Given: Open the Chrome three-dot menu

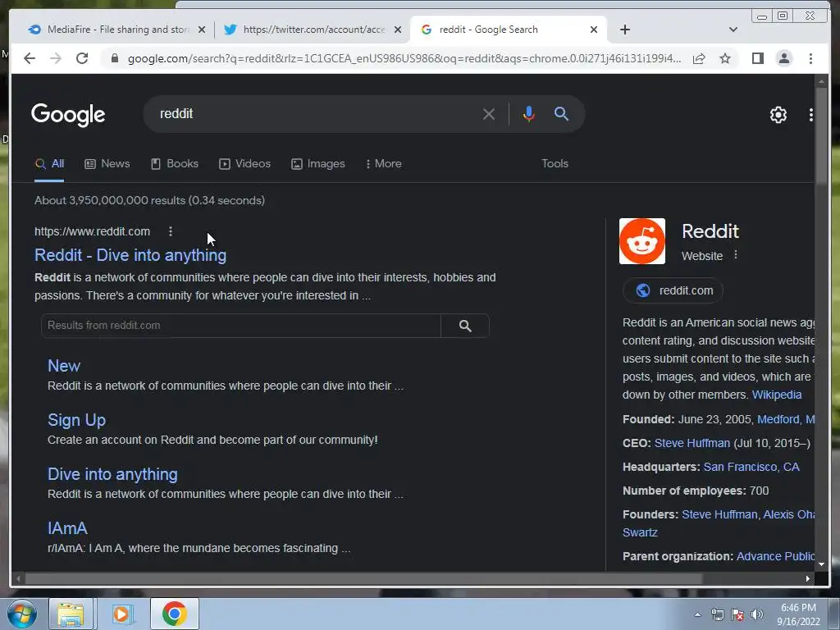Looking at the screenshot, I should (810, 58).
